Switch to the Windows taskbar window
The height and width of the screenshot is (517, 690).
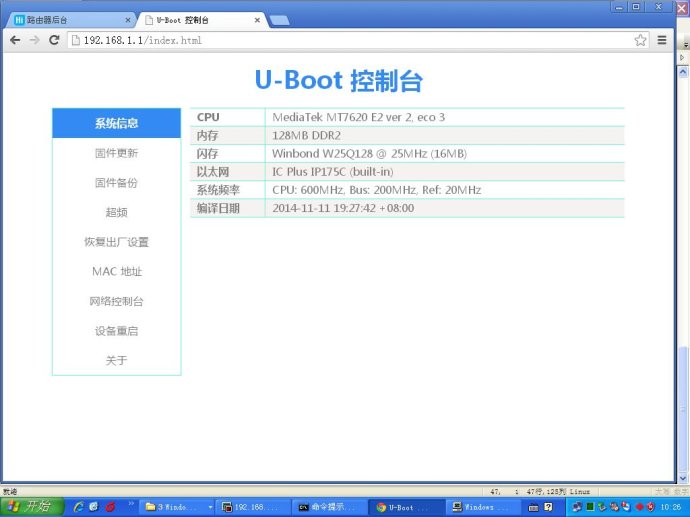pos(483,507)
